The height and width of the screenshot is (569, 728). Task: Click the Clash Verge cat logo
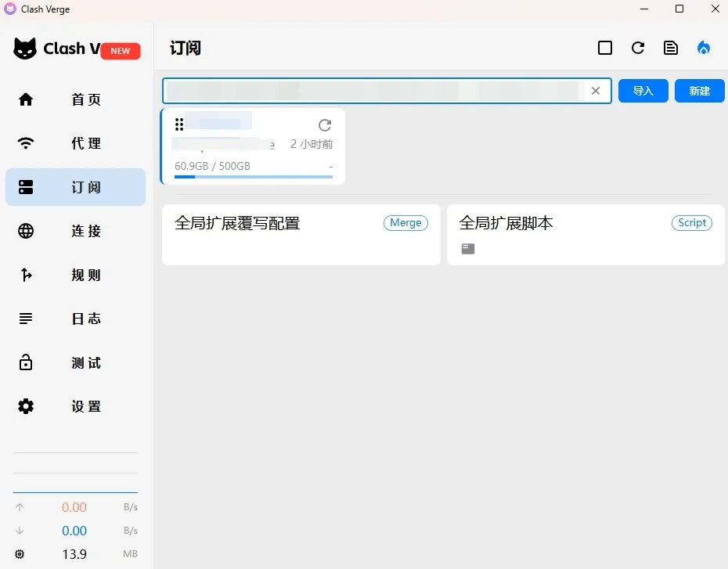click(x=26, y=49)
